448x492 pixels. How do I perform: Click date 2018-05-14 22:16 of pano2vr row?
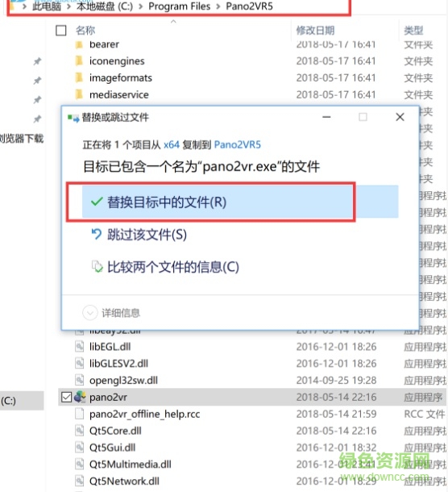(x=336, y=398)
